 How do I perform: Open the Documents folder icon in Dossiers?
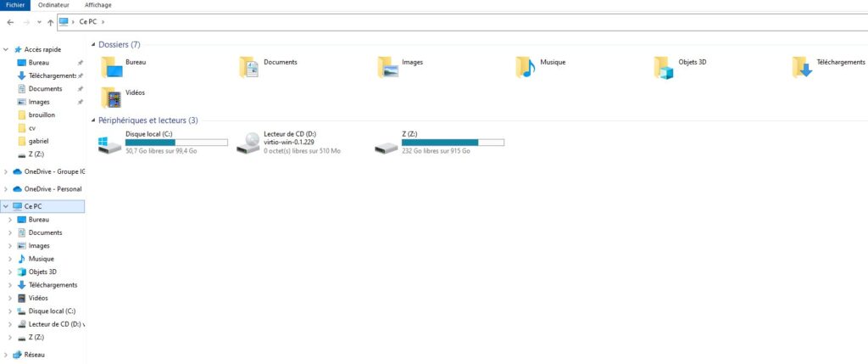(x=250, y=67)
